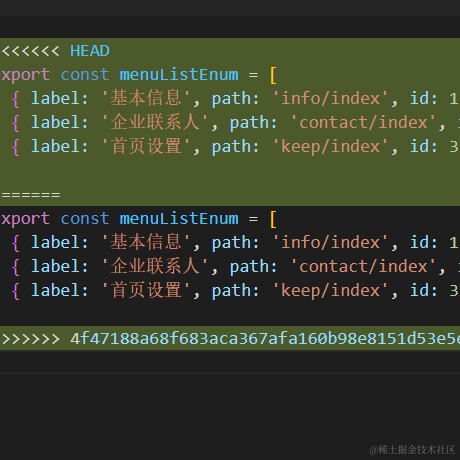Click 'info/index' path in the incoming block
The width and height of the screenshot is (460, 460).
[331, 243]
